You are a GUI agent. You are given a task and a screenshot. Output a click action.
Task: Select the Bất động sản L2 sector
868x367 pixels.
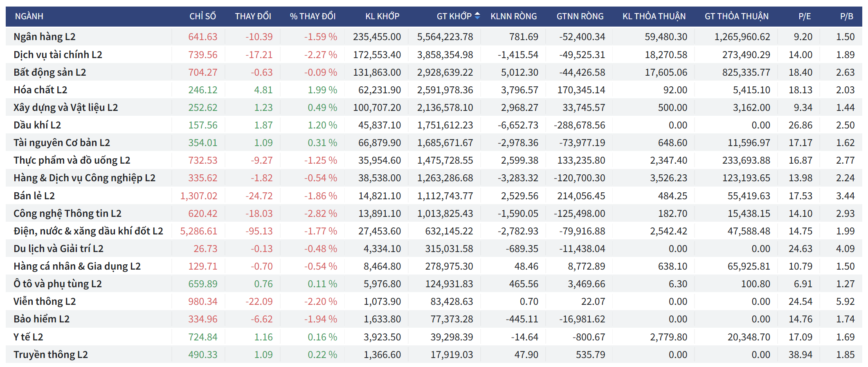[49, 72]
